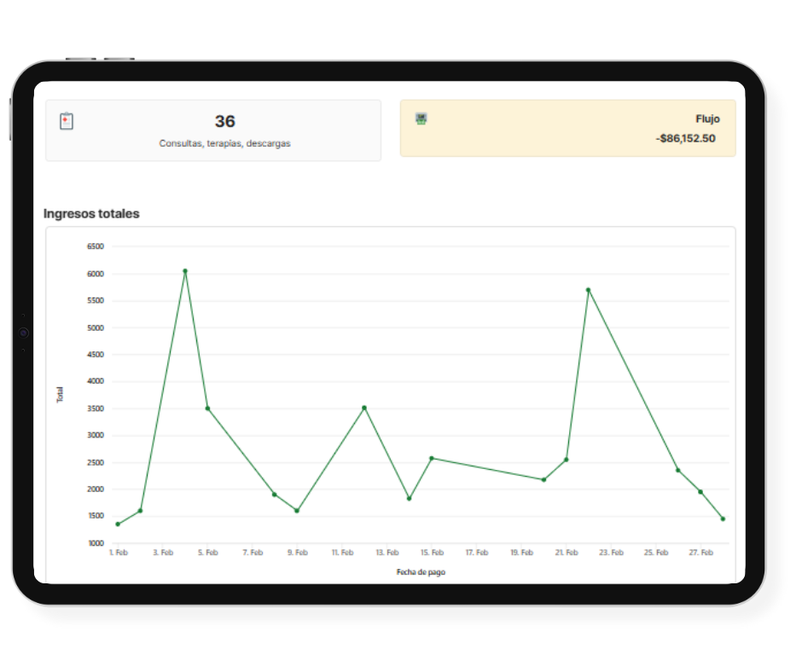Click the 6500 y-axis tick label
This screenshot has width=802, height=672.
(x=95, y=246)
